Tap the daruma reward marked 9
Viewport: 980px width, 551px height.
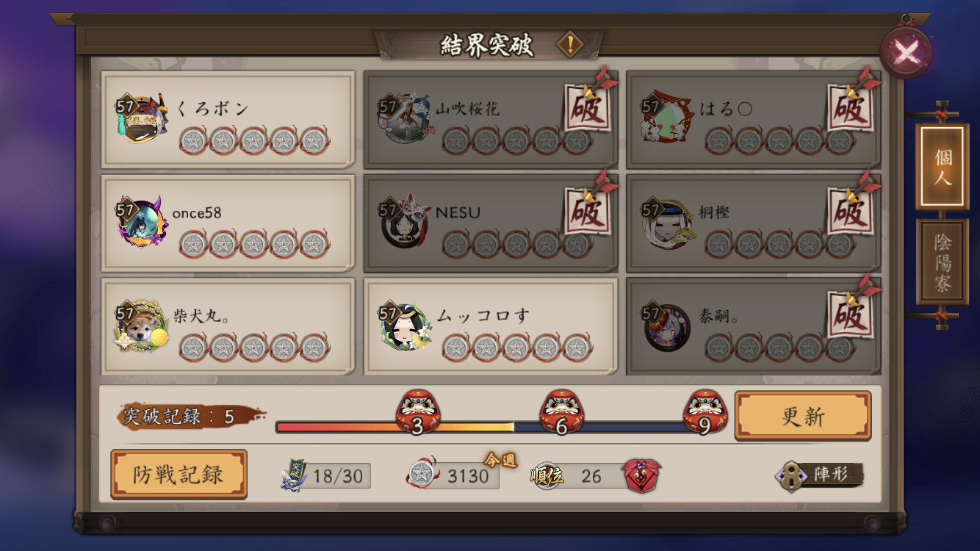(x=705, y=412)
